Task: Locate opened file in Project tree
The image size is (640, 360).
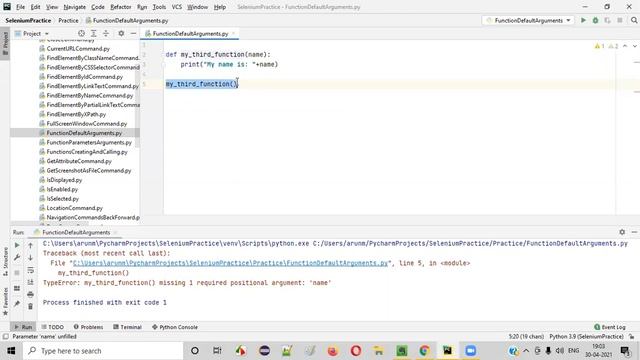Action: coord(81,33)
